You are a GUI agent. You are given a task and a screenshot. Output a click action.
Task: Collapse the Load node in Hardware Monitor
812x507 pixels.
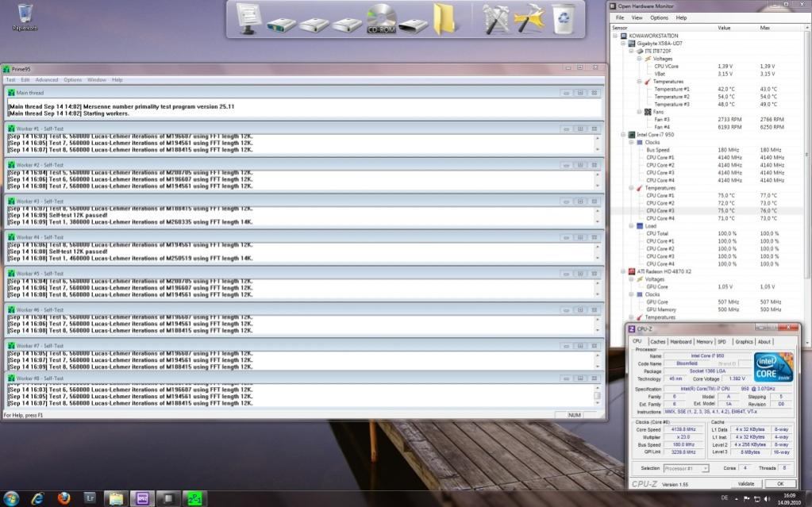631,226
